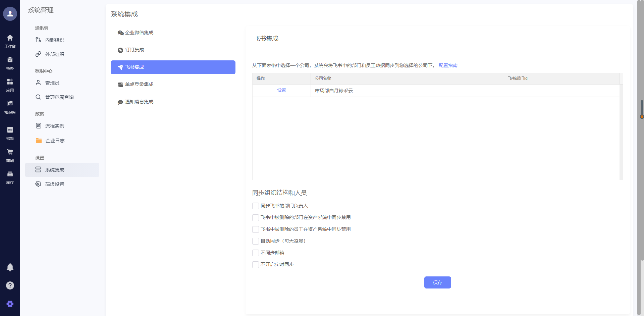Tick 不开启实时同步 checkbox
This screenshot has height=316, width=644.
tap(256, 265)
